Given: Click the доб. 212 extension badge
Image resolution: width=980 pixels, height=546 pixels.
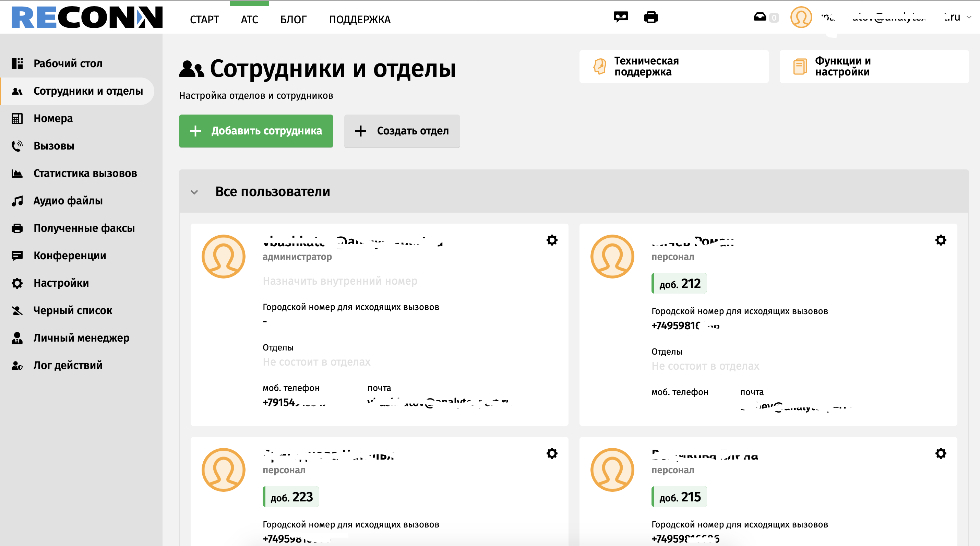Looking at the screenshot, I should (x=679, y=284).
